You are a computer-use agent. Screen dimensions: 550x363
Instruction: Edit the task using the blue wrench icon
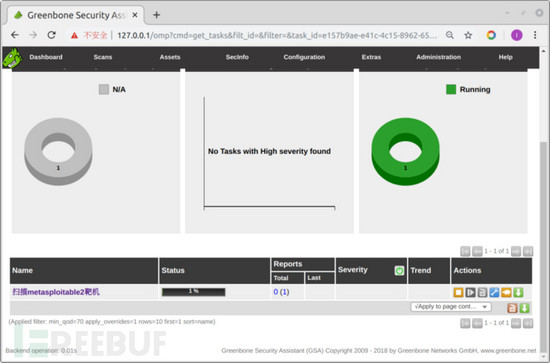pyautogui.click(x=494, y=292)
